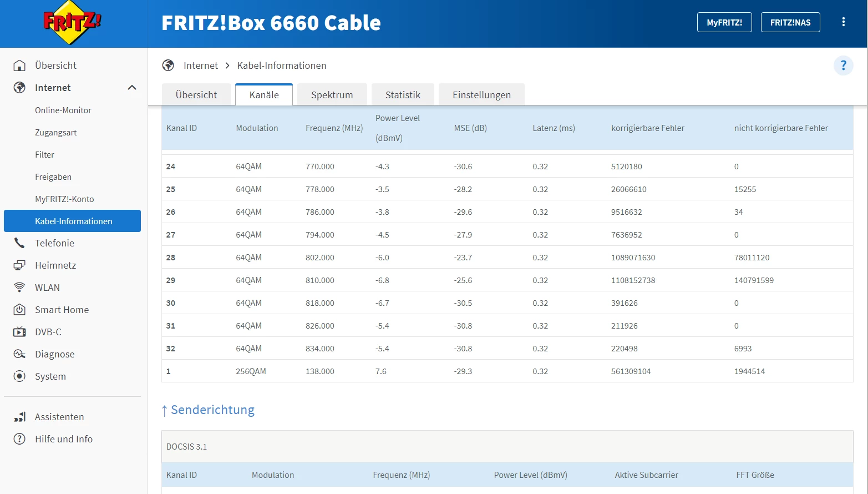Click the nicht korrigierbare Fehler header
The width and height of the screenshot is (868, 494).
[x=781, y=128]
